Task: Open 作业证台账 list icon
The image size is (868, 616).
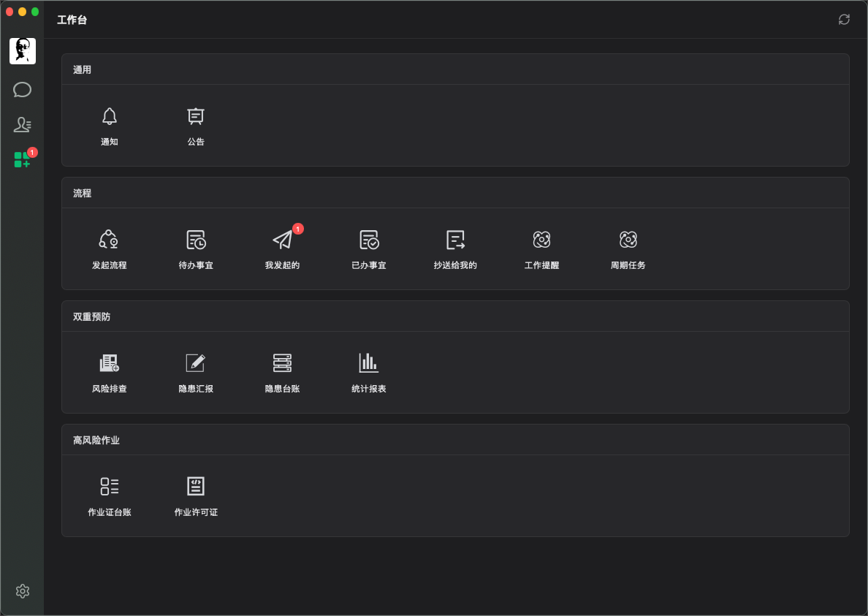Action: 110,487
